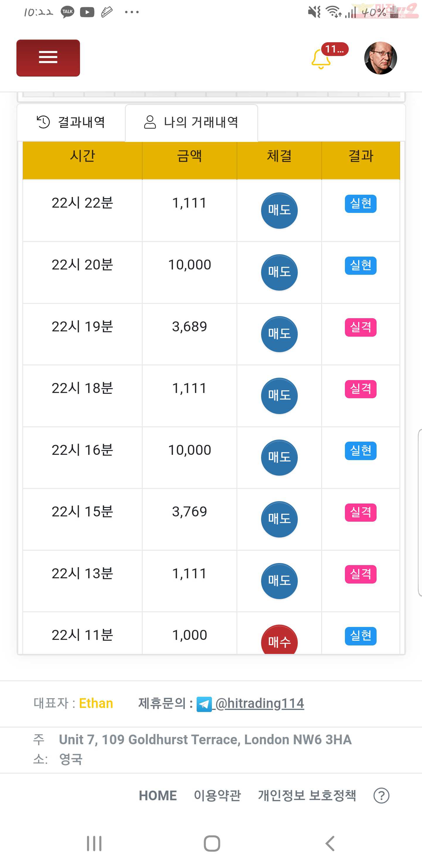Open the @hitrading114 link
The height and width of the screenshot is (868, 422).
(x=259, y=703)
